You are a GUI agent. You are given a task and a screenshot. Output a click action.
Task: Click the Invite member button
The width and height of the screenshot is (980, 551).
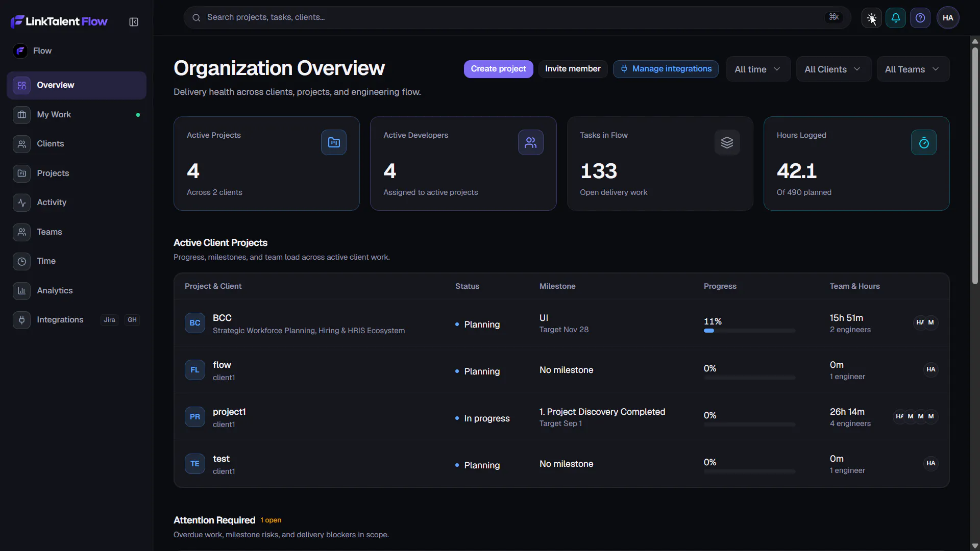pos(573,69)
